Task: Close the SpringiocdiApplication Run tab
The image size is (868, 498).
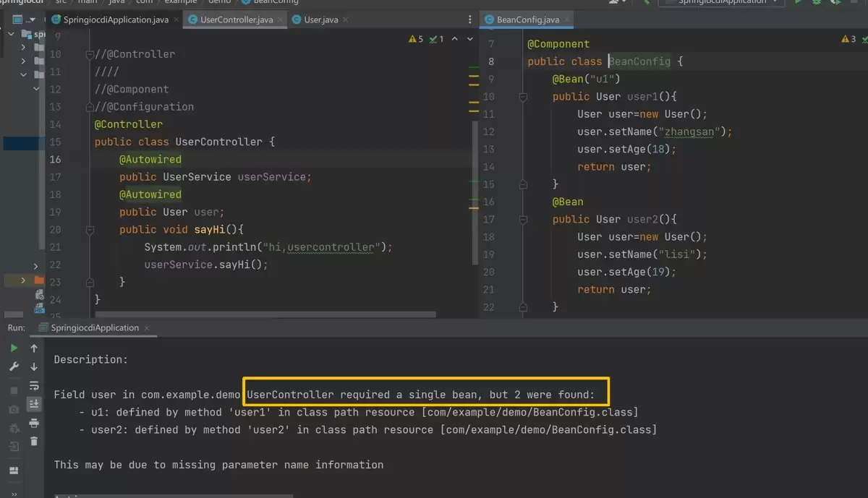Action: point(147,327)
